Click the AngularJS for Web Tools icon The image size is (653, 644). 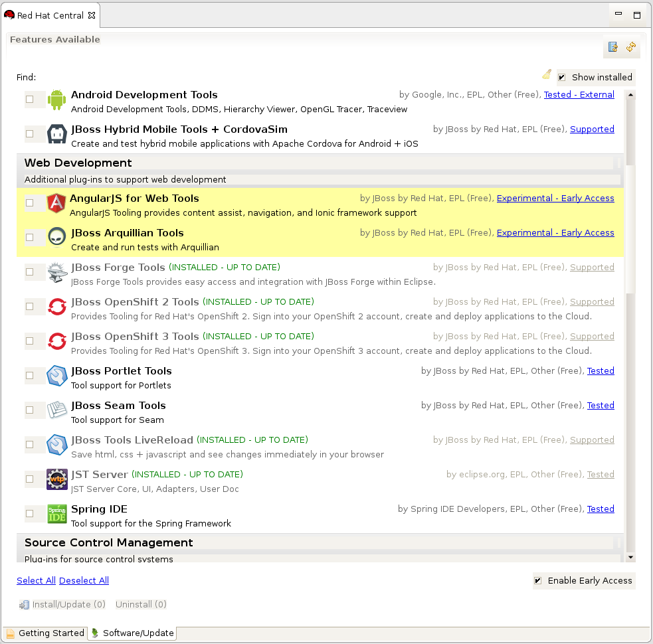click(x=56, y=203)
